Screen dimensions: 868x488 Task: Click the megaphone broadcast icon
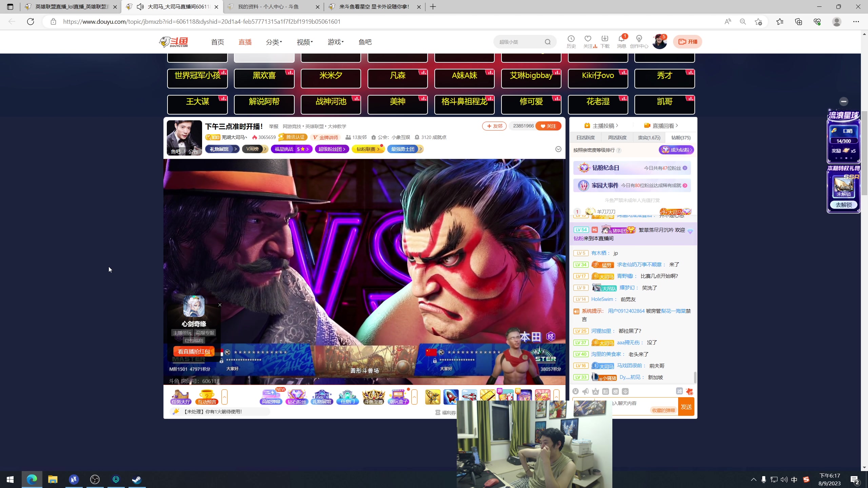click(586, 391)
